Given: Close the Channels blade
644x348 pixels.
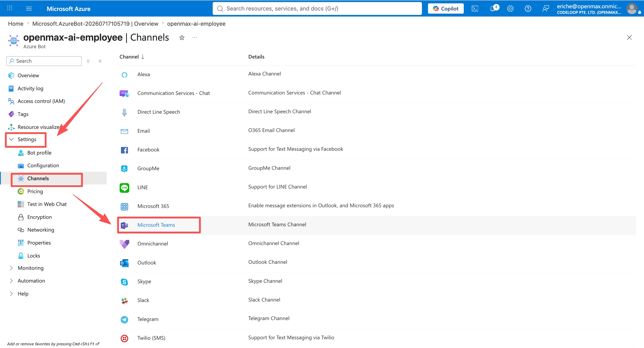Looking at the screenshot, I should tap(629, 38).
